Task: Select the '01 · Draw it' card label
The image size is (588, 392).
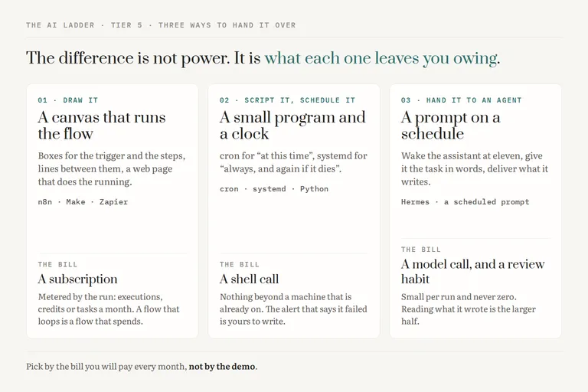Action: (68, 100)
